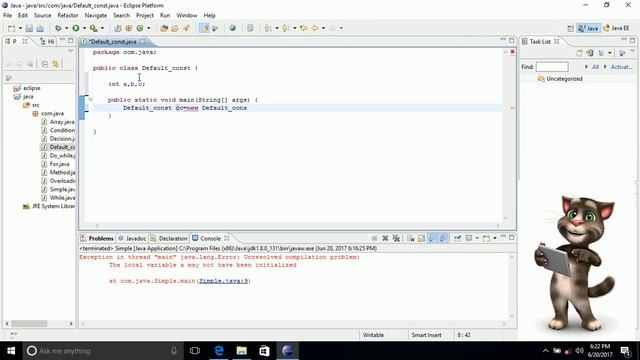The height and width of the screenshot is (360, 640).
Task: Click the New Java Package icon
Action: pyautogui.click(x=129, y=28)
